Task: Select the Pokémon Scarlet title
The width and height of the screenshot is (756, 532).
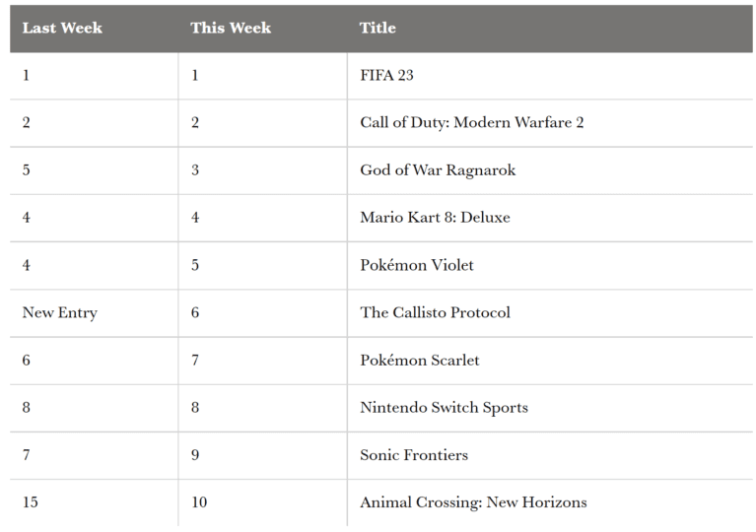Action: click(420, 360)
